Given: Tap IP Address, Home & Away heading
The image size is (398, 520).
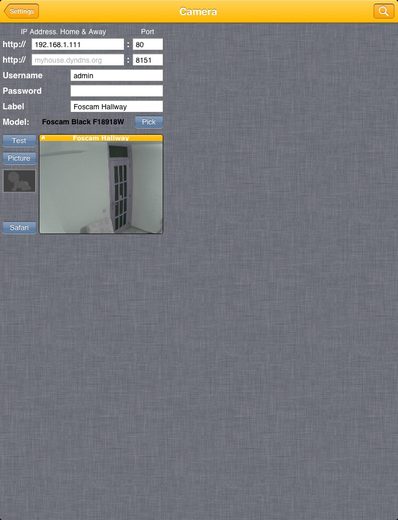Looking at the screenshot, I should click(63, 32).
